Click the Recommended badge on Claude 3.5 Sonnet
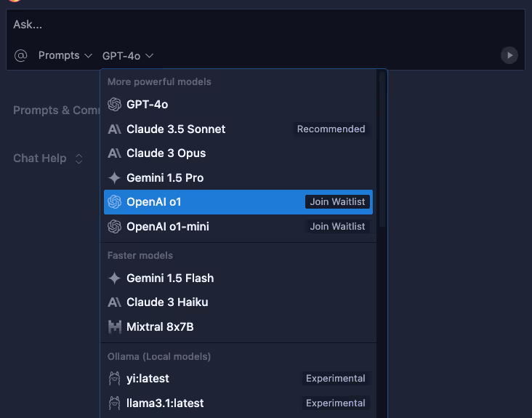The width and height of the screenshot is (532, 418). tap(331, 129)
